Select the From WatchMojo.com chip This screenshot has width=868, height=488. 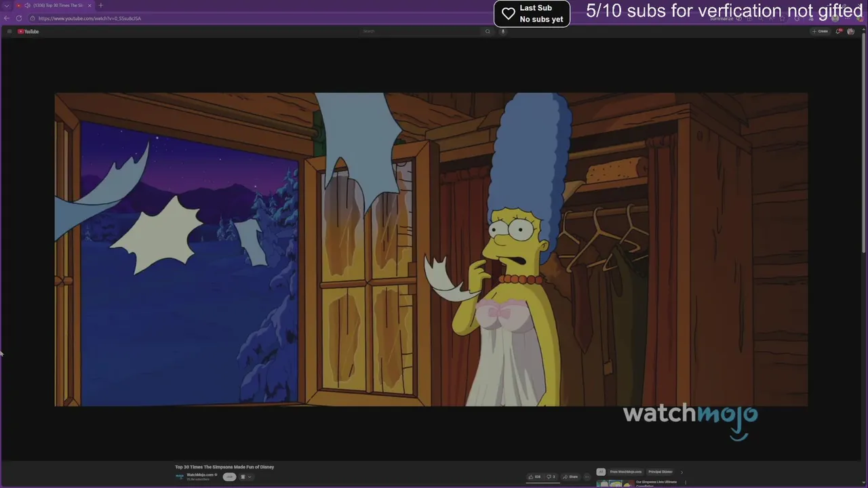[x=625, y=472]
